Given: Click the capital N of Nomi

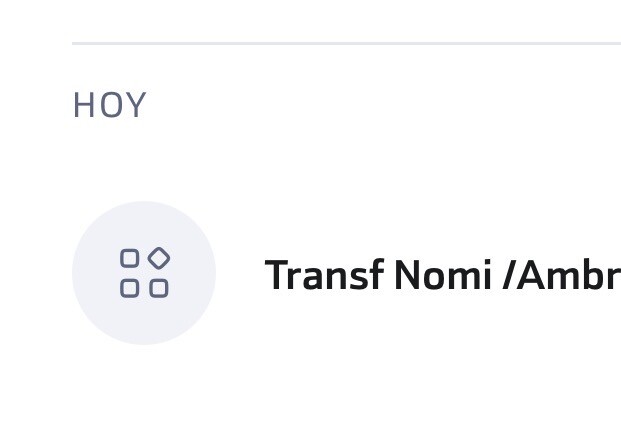Looking at the screenshot, I should 408,274.
